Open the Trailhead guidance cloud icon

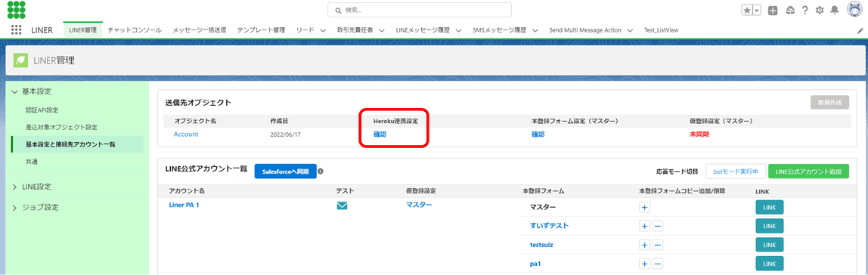789,10
